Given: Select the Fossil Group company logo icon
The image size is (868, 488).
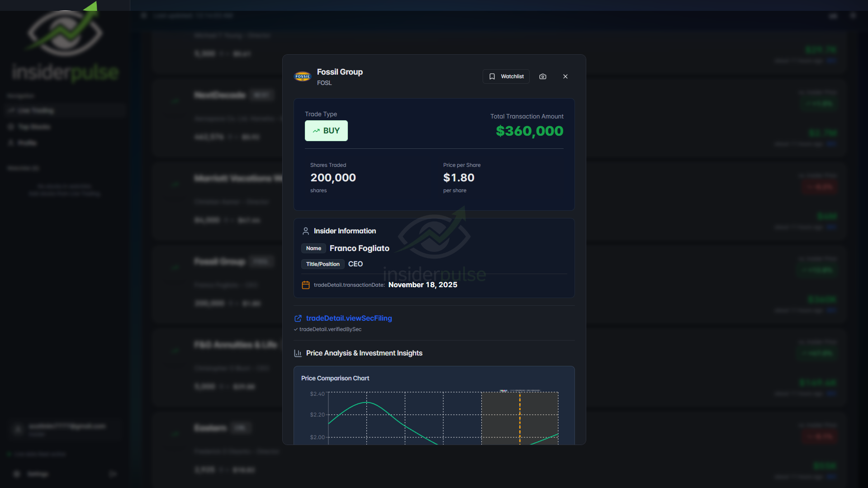Looking at the screenshot, I should [302, 76].
